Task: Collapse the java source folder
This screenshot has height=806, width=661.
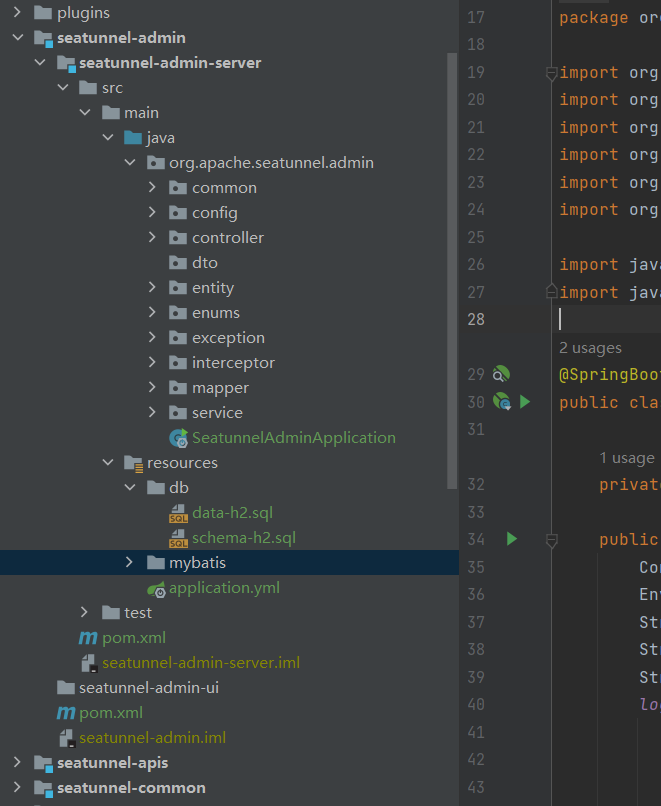Action: pos(108,137)
